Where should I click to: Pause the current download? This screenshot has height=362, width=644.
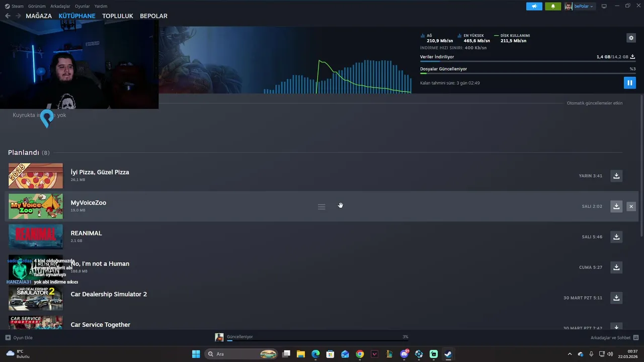point(629,83)
